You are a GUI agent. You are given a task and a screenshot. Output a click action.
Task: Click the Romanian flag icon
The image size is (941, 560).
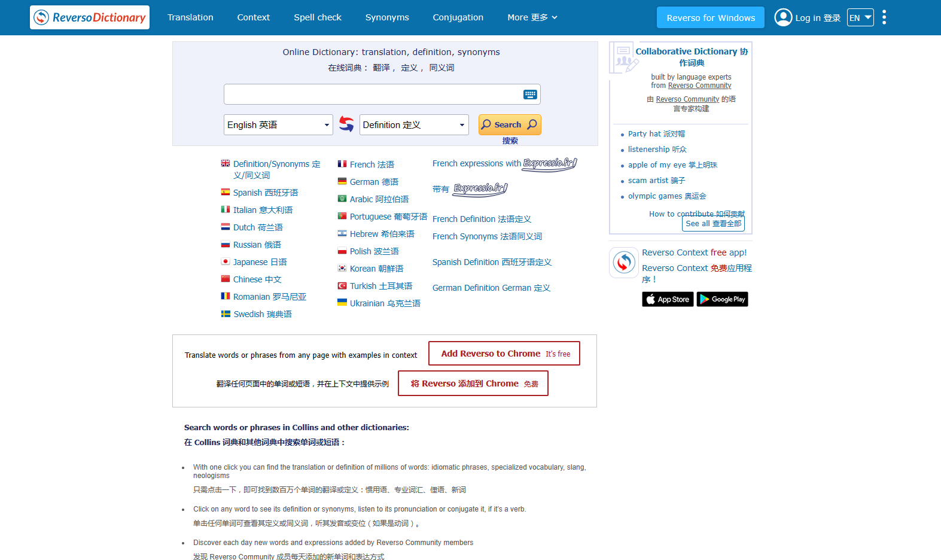coord(226,296)
